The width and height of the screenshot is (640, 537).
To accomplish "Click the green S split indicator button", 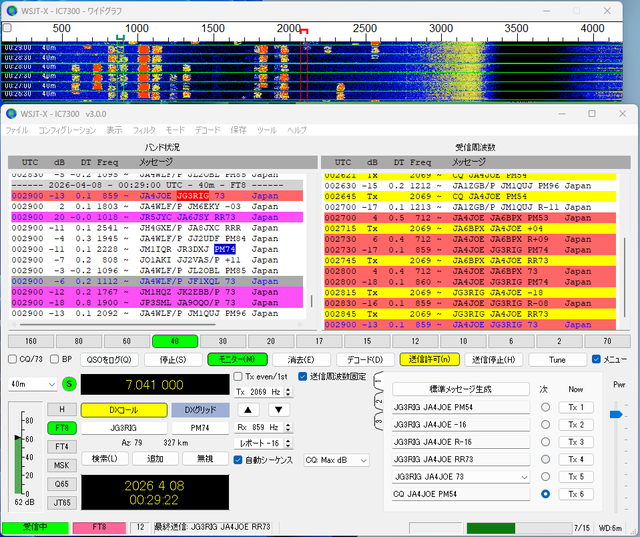I will pyautogui.click(x=69, y=384).
